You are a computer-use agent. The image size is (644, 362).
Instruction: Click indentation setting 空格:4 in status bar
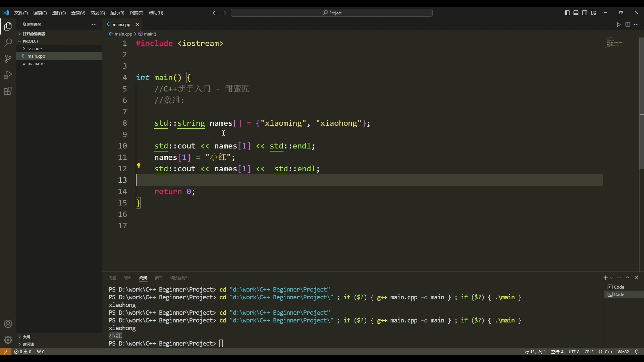(557, 352)
